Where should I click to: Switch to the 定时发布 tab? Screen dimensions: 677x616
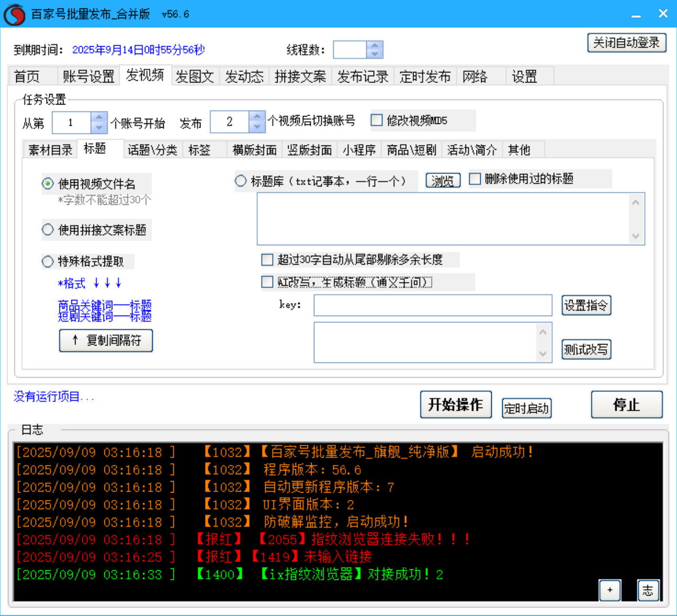(425, 76)
